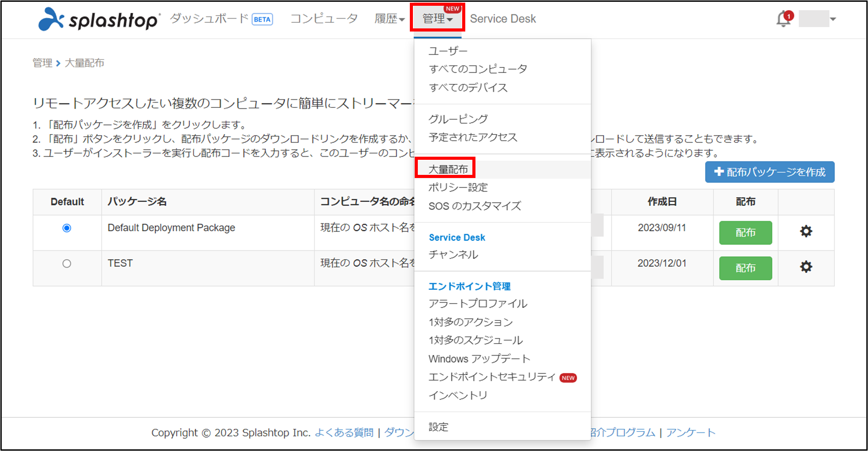Click the 2023/09/11 creation date
The image size is (868, 451).
662,228
